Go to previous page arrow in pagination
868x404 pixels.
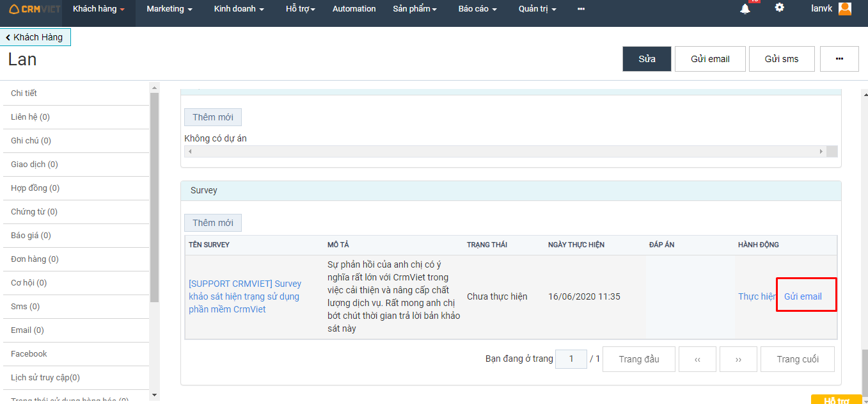click(697, 359)
